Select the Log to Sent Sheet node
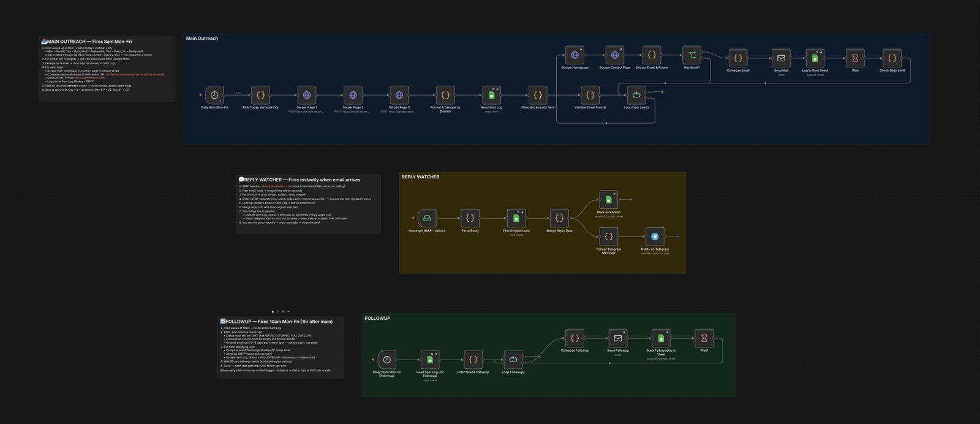 point(815,58)
